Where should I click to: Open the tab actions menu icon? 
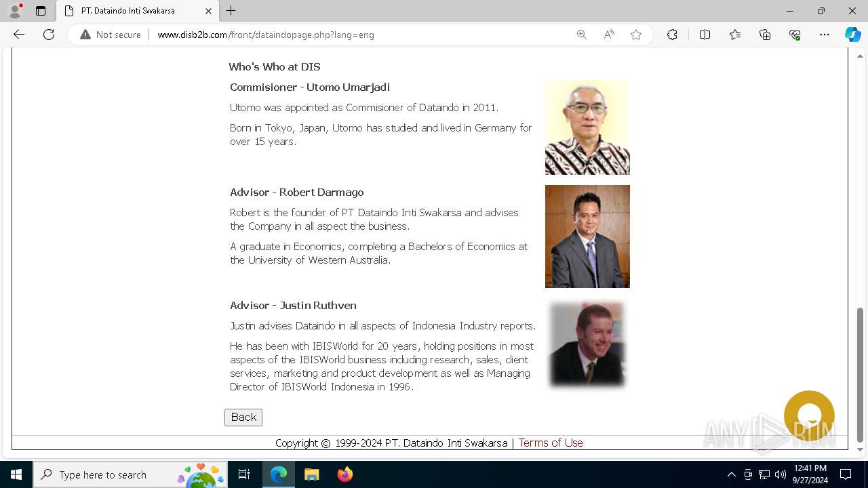(x=41, y=11)
